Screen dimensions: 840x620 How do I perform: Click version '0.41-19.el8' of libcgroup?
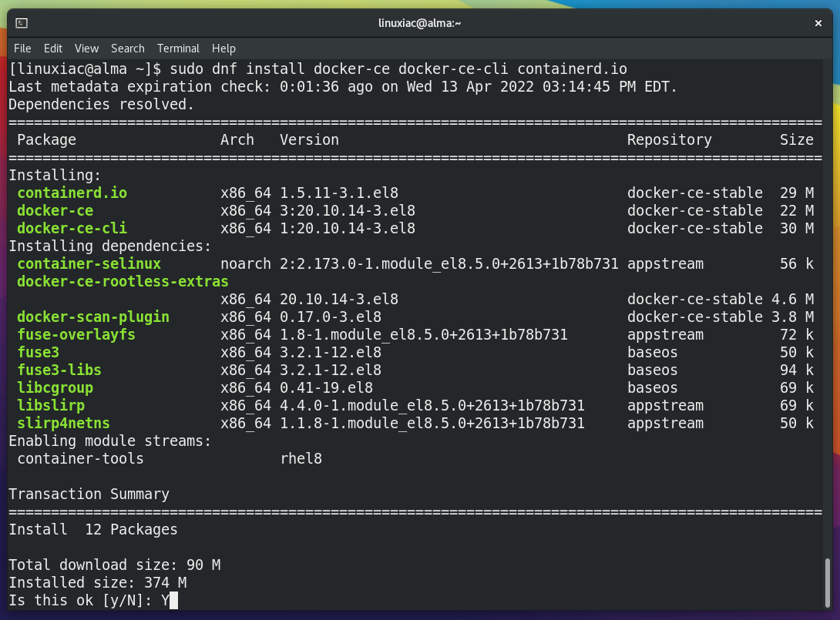(326, 387)
